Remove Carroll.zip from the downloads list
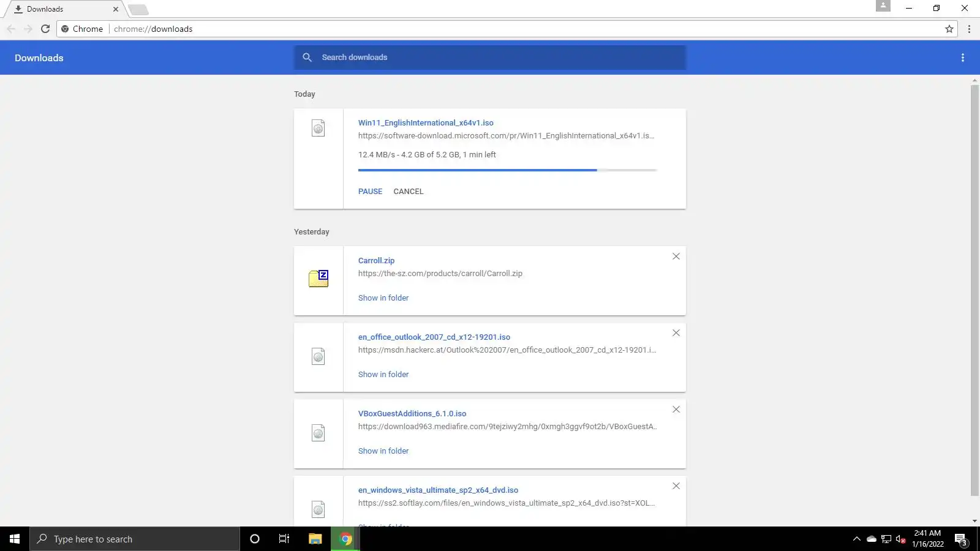 point(676,257)
